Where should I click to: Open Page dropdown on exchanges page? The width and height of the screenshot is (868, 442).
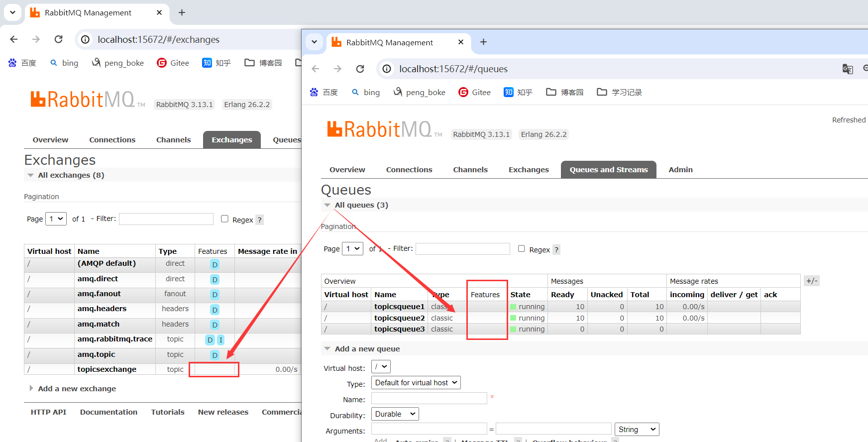56,219
